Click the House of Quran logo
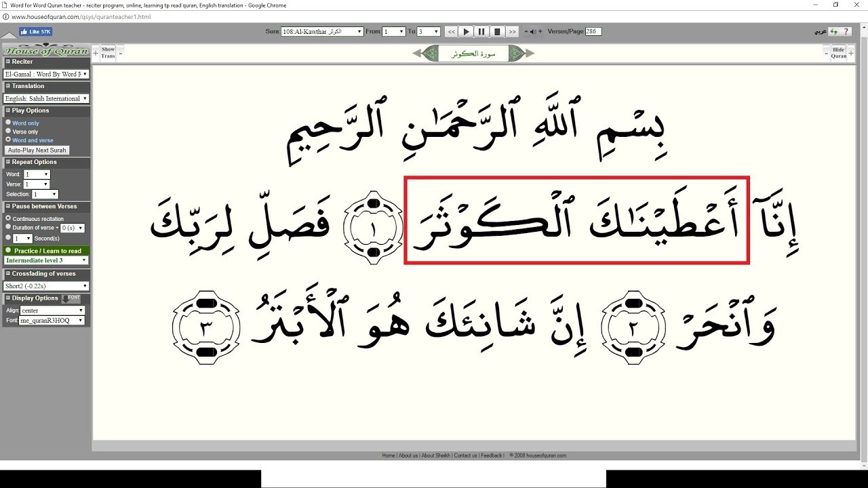868x488 pixels. [x=45, y=51]
